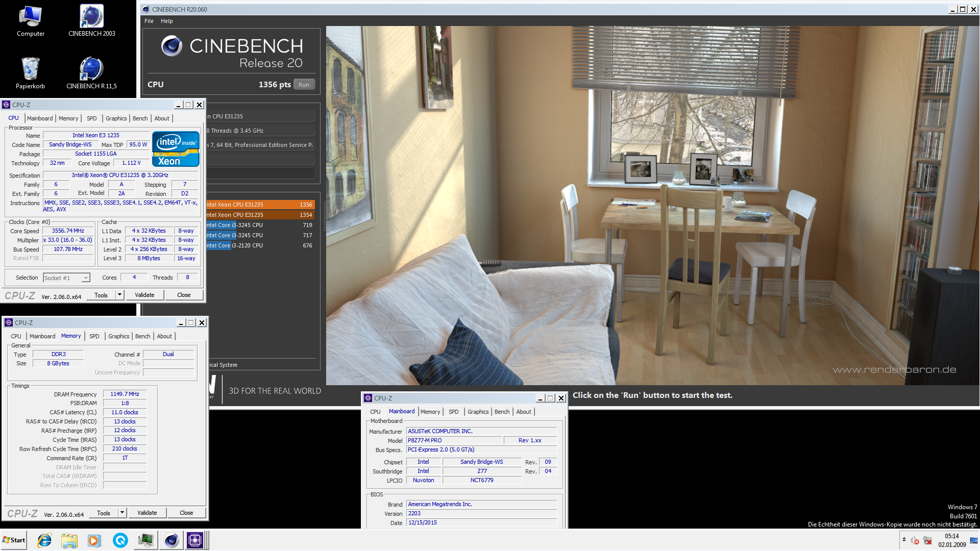Image resolution: width=980 pixels, height=551 pixels.
Task: Click the Cinebench window title bar icon
Action: pos(146,9)
